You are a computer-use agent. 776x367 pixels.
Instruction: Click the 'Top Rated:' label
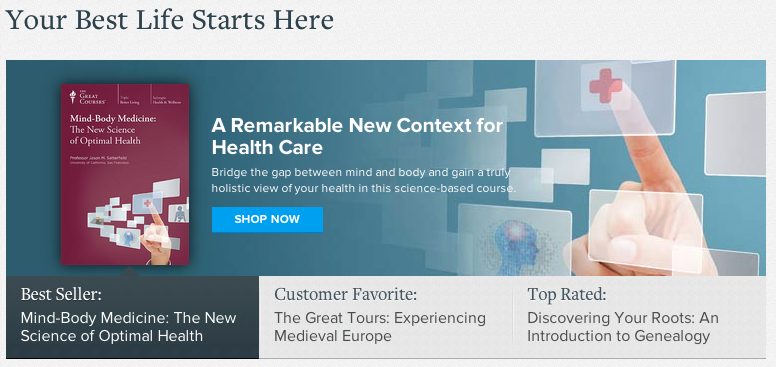[x=567, y=294]
